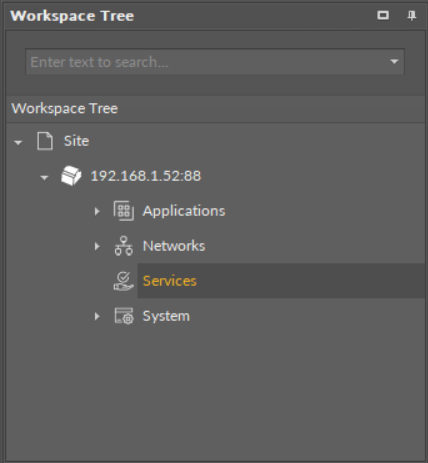Pin the Workspace Tree panel
Image resolution: width=428 pixels, height=463 pixels.
tap(412, 16)
